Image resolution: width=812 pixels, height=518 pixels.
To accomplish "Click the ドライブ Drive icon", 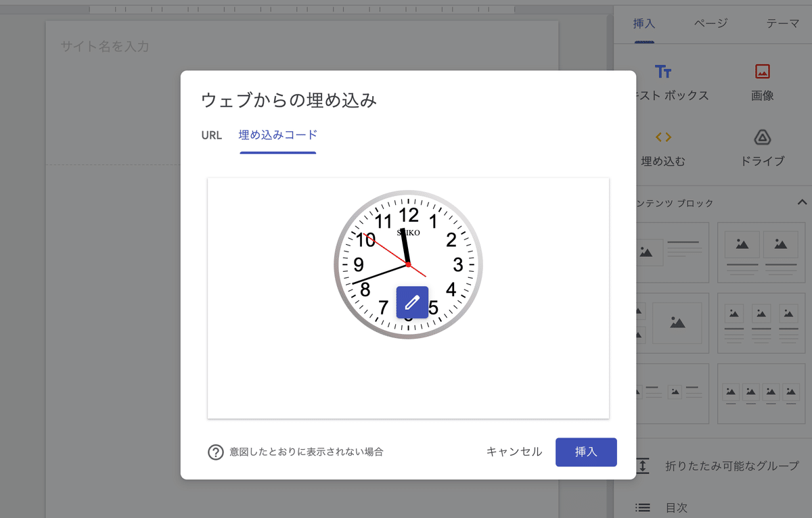I will [x=763, y=137].
